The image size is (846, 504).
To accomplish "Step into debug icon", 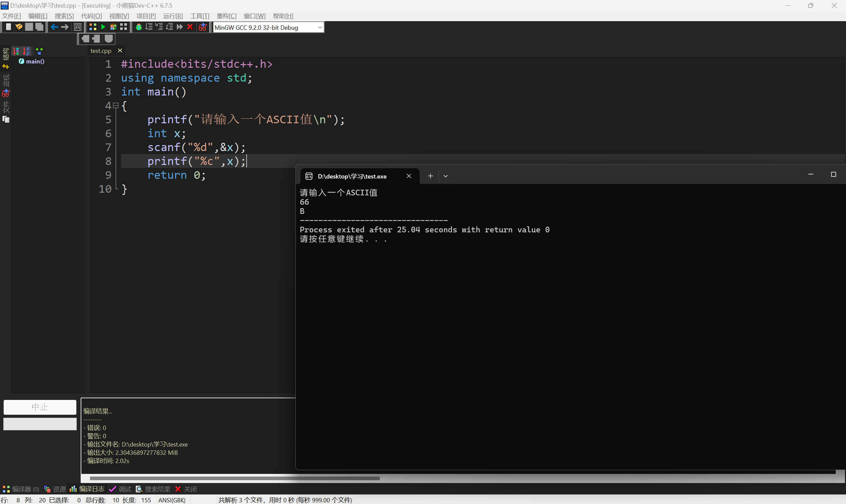I will click(159, 27).
